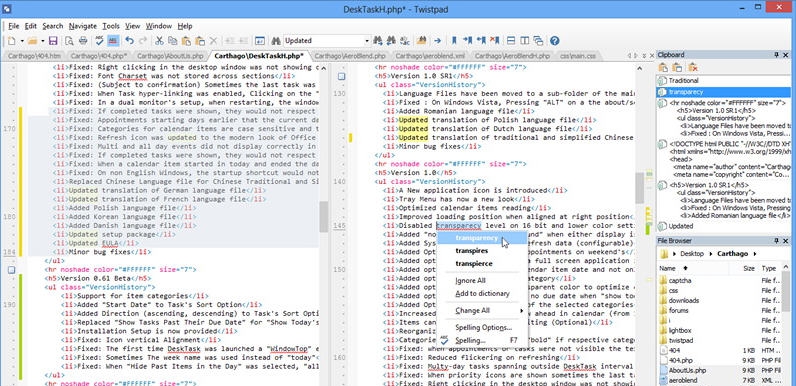
Task: Select AboutUs.php in the File Browser
Action: pos(687,370)
